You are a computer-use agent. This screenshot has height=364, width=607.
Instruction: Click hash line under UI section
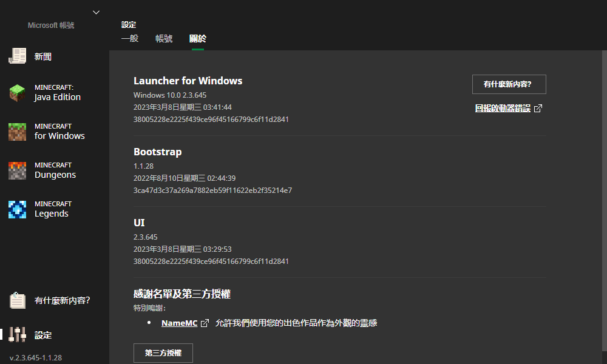[x=211, y=261]
